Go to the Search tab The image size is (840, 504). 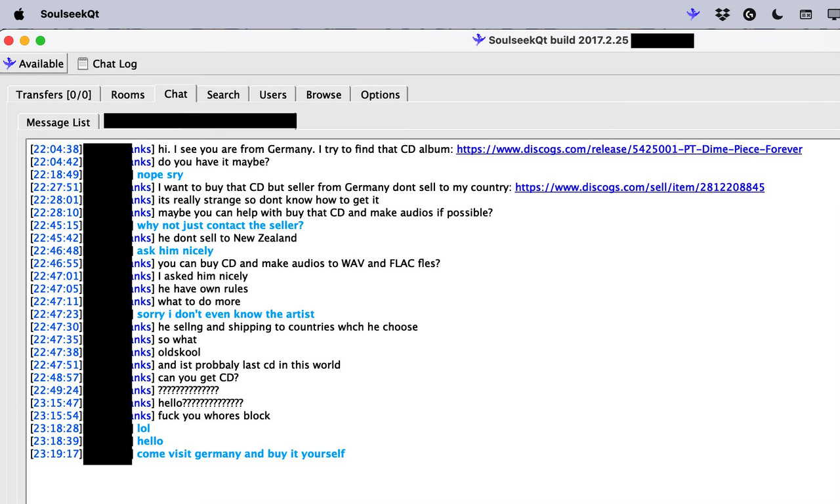tap(223, 94)
